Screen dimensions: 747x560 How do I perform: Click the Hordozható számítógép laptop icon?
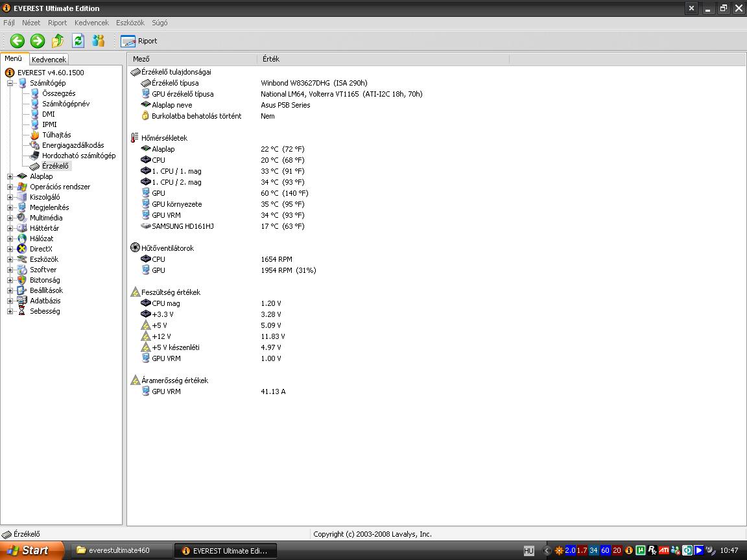click(x=35, y=156)
